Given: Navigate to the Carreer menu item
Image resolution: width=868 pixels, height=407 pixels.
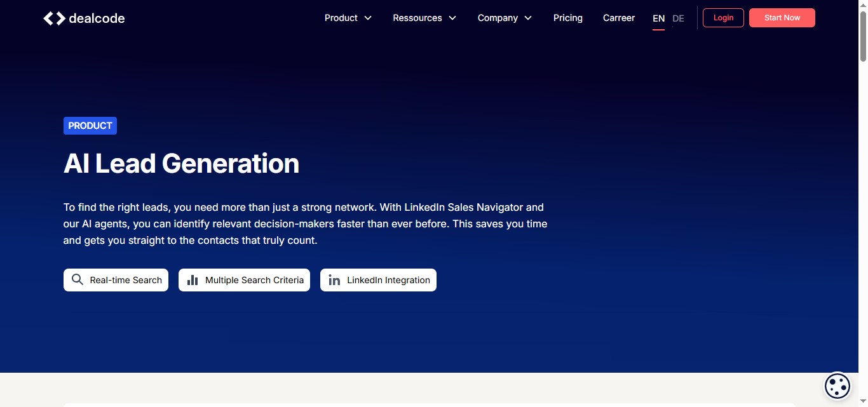Looking at the screenshot, I should click(x=618, y=18).
